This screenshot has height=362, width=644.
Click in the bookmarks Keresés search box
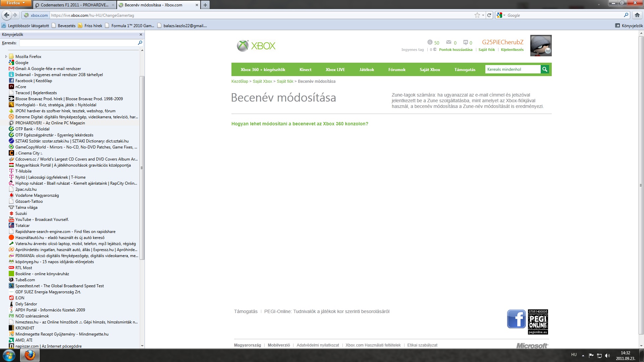[x=78, y=43]
